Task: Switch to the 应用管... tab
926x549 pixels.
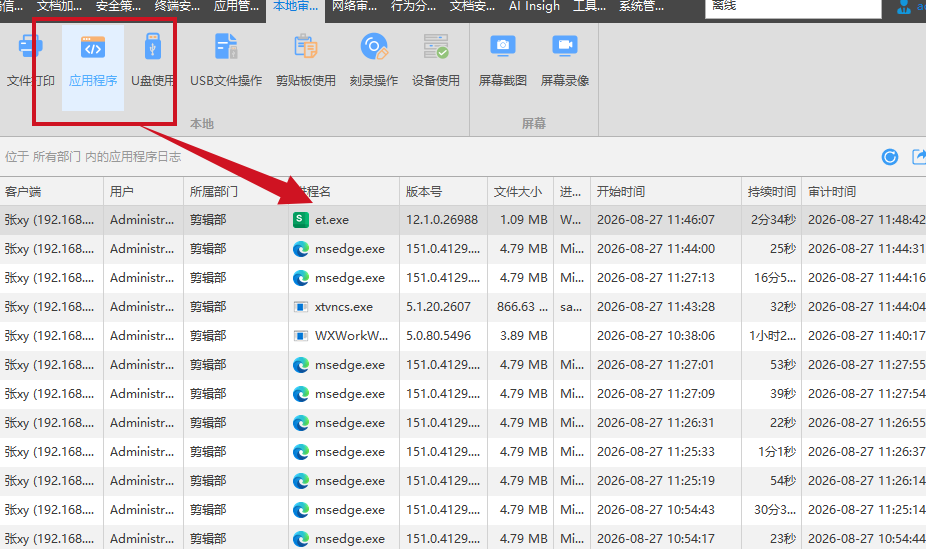Action: click(x=236, y=6)
